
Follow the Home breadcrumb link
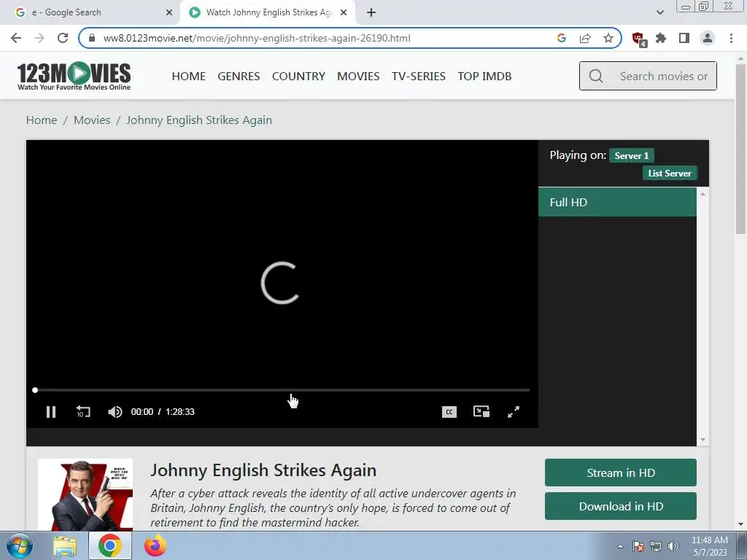(42, 120)
